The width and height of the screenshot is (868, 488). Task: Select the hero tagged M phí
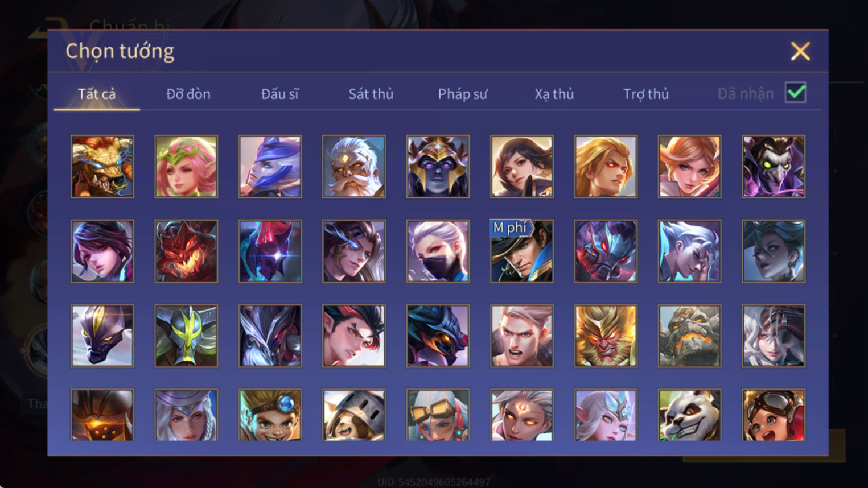coord(521,251)
